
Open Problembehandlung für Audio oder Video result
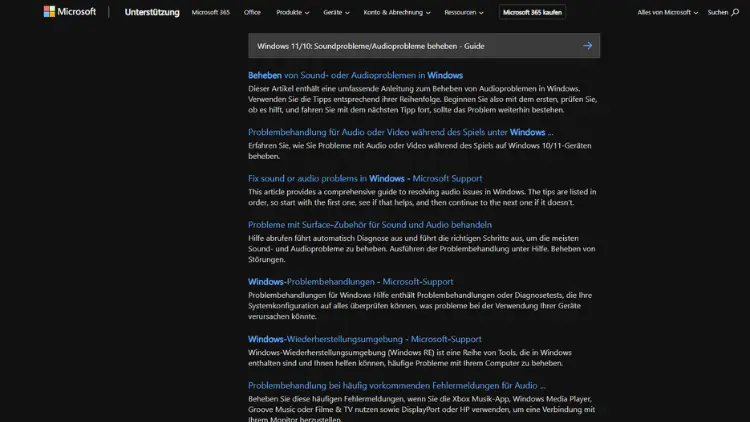400,132
